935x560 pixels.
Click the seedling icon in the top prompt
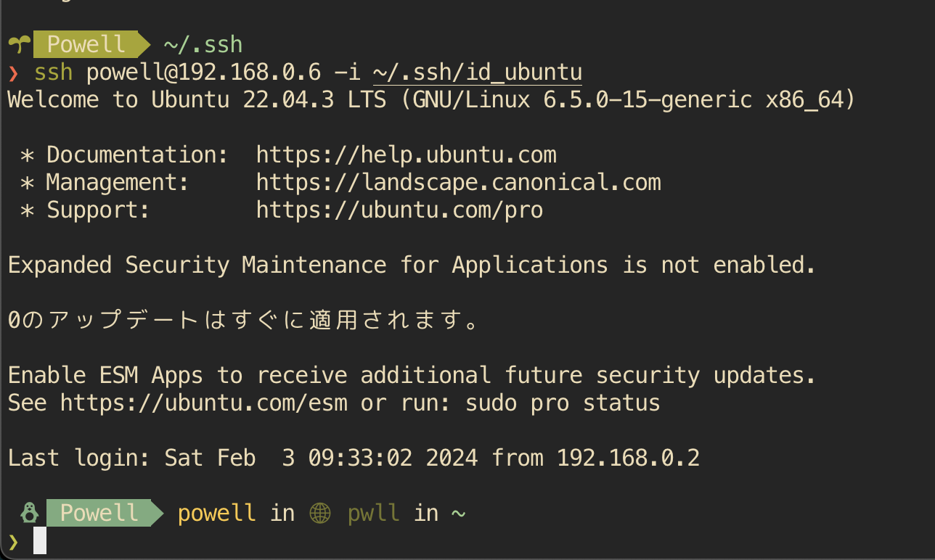20,44
